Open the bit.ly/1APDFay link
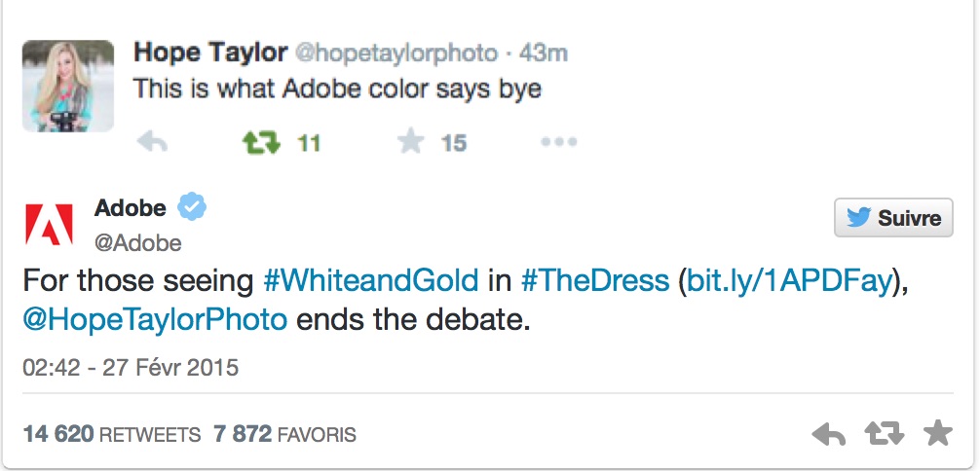This screenshot has height=471, width=980. [788, 282]
